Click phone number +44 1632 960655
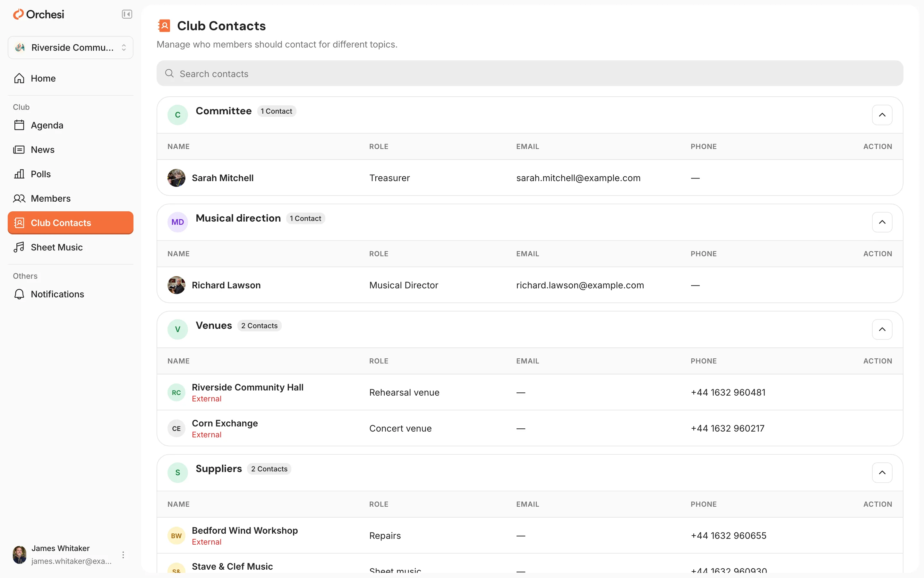The image size is (924, 578). point(729,536)
